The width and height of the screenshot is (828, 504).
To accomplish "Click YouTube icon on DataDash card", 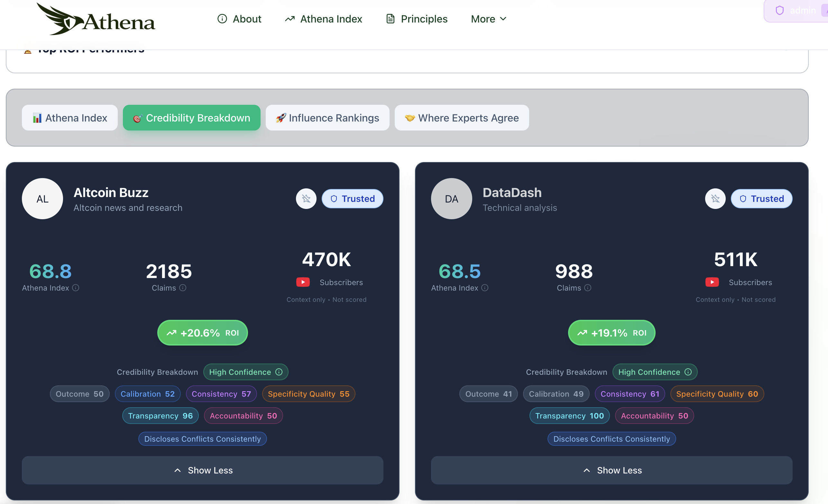I will (x=712, y=282).
